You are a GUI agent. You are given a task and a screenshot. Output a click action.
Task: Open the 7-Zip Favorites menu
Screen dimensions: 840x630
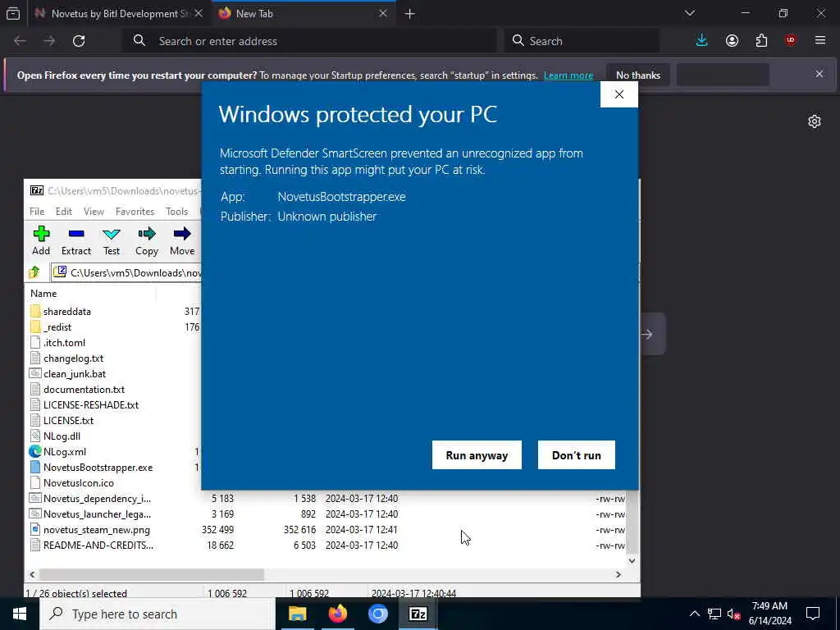135,211
